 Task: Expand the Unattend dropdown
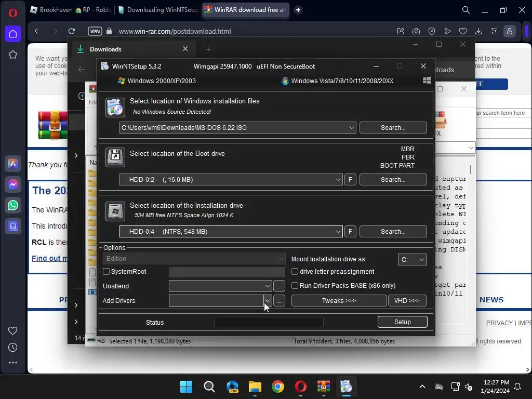point(268,286)
